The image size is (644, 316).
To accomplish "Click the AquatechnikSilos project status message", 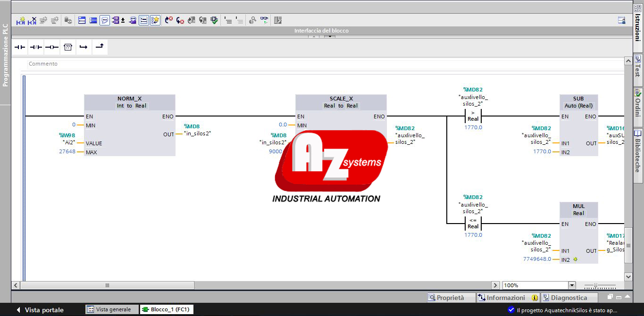I will [x=567, y=310].
